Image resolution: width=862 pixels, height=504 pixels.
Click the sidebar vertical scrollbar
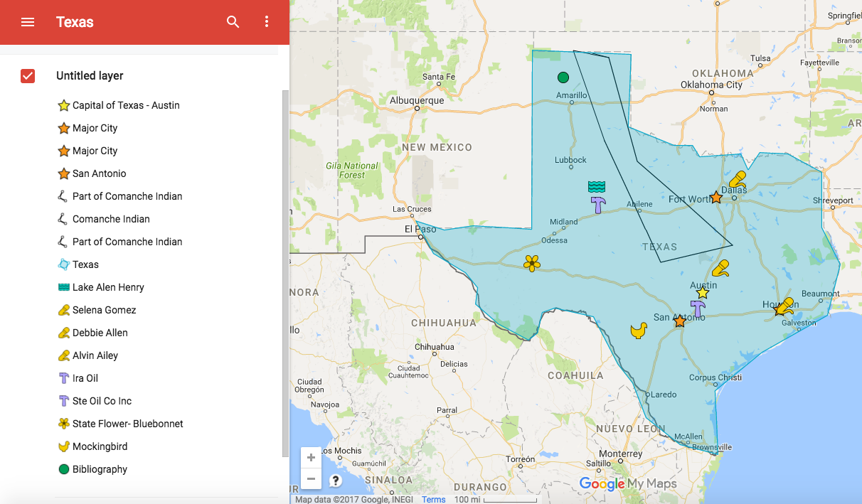pyautogui.click(x=286, y=274)
